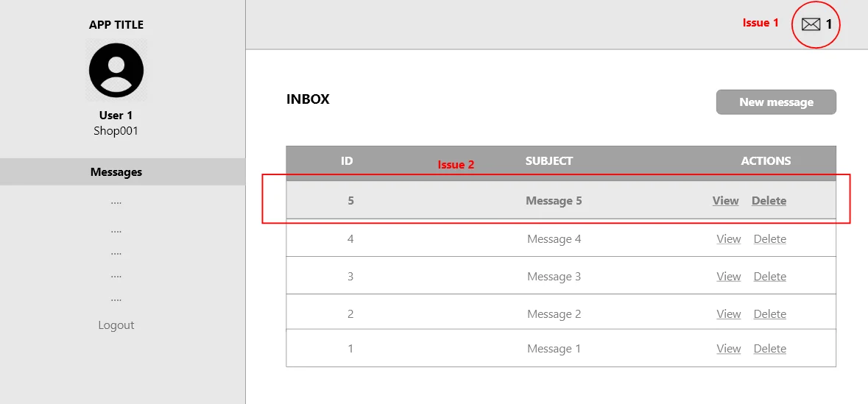This screenshot has height=404, width=868.
Task: Click ID cell '2' in the table
Action: (350, 313)
